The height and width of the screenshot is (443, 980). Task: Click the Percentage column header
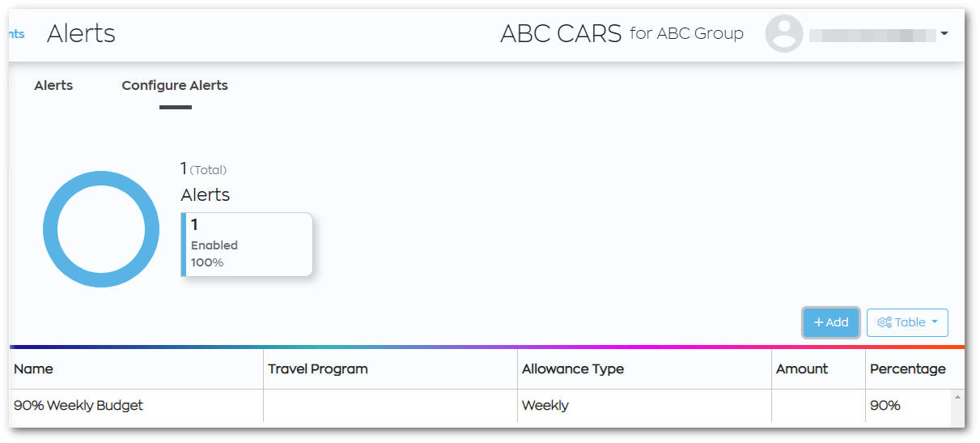(x=908, y=368)
